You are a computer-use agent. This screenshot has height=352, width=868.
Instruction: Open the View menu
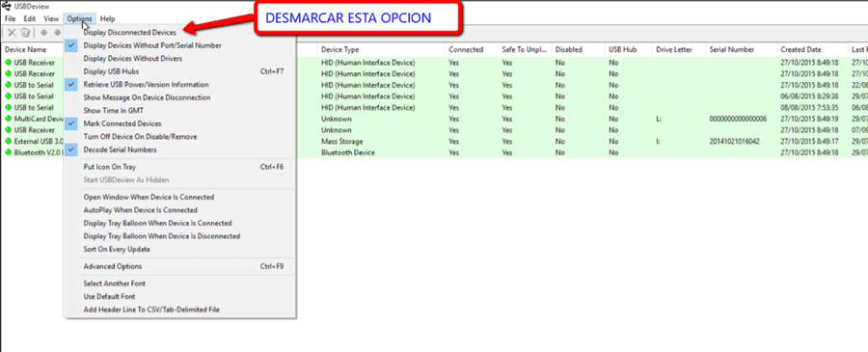51,19
